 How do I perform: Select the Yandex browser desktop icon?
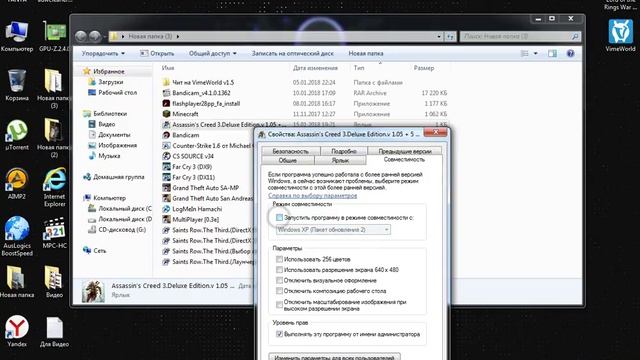point(17,330)
